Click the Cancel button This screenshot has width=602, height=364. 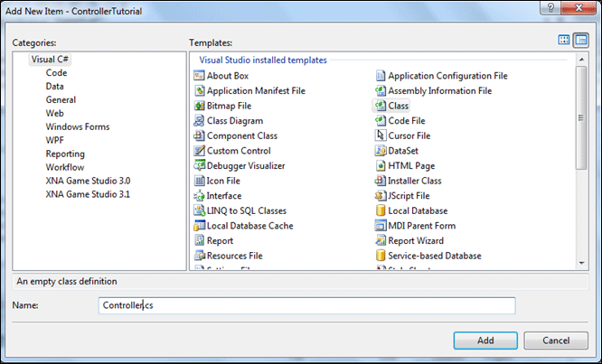[x=556, y=341]
